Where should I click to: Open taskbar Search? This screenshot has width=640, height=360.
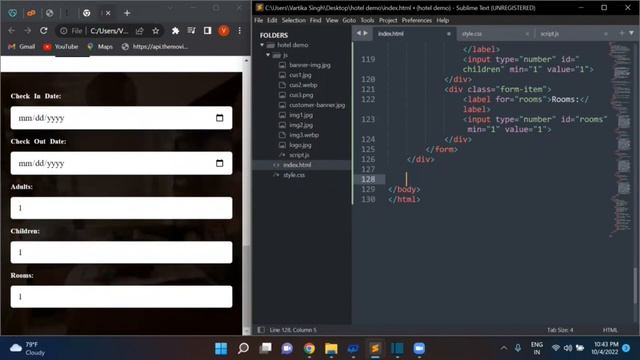click(x=243, y=349)
